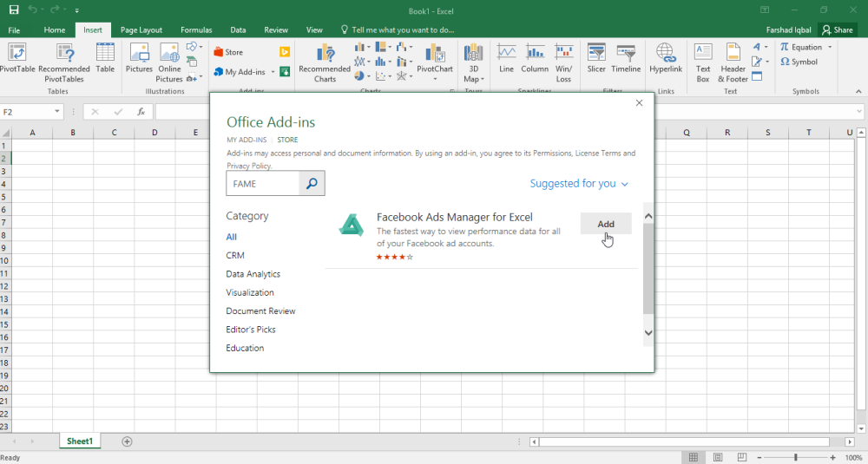Switch to Normal view in status bar

pyautogui.click(x=693, y=457)
